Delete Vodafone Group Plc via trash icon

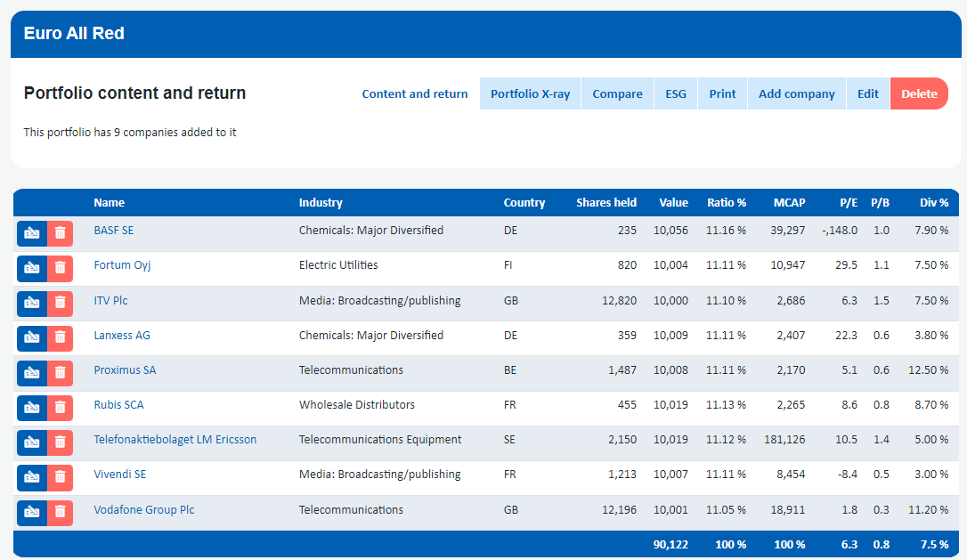(61, 513)
